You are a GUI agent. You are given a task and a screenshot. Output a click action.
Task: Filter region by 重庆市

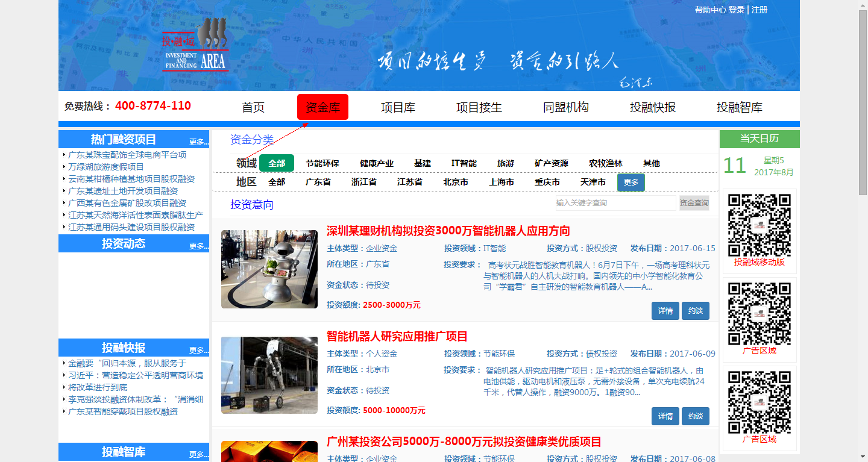(547, 182)
